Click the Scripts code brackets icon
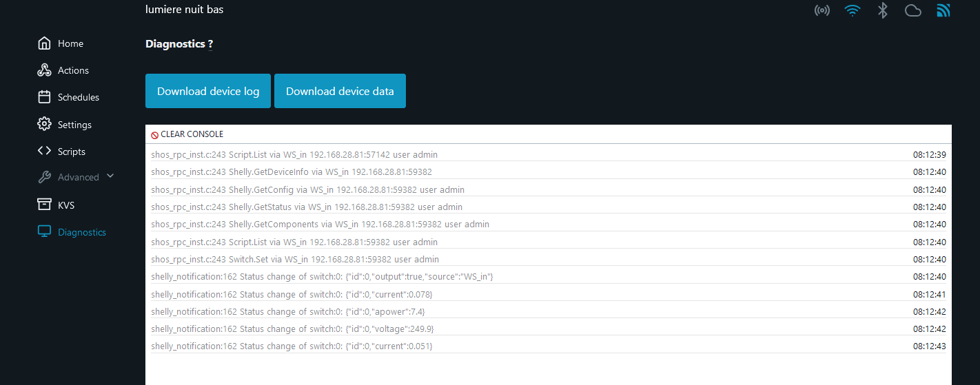This screenshot has width=980, height=385. 44,152
